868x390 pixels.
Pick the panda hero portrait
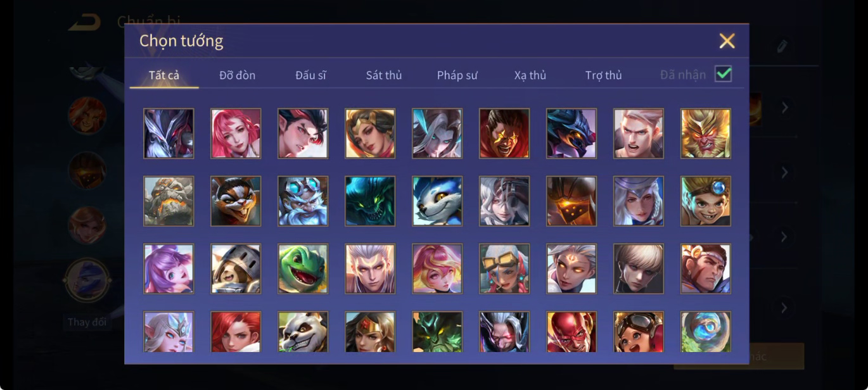point(303,332)
